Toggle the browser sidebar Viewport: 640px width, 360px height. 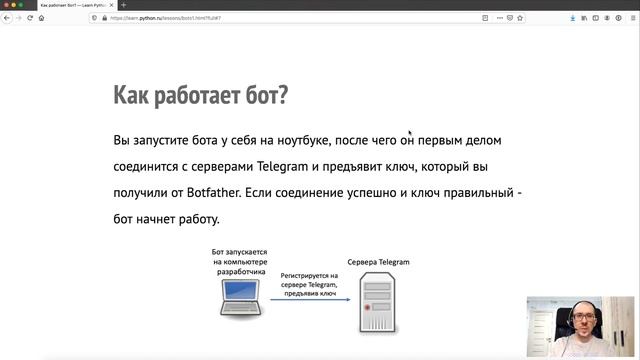[x=596, y=18]
